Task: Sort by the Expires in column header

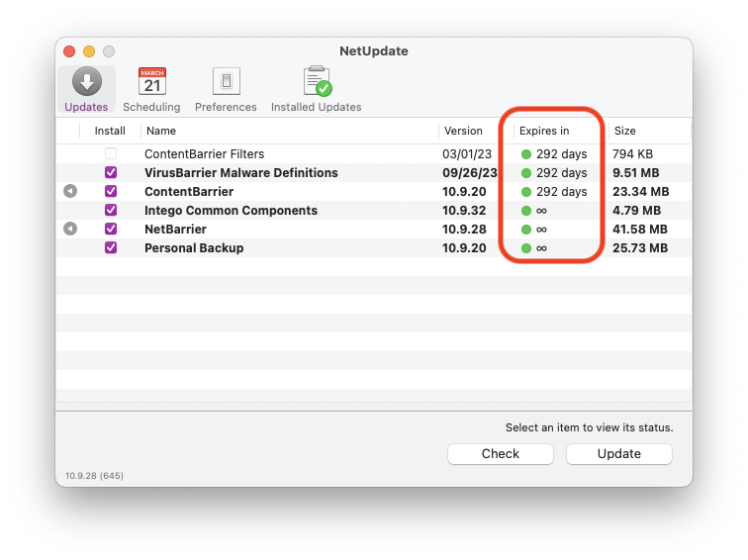Action: (x=544, y=131)
